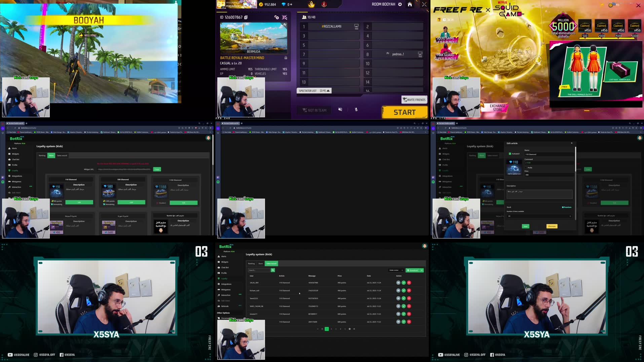Select the Loot Box Ribbon Box item
The image size is (644, 362).
[x=620, y=71]
